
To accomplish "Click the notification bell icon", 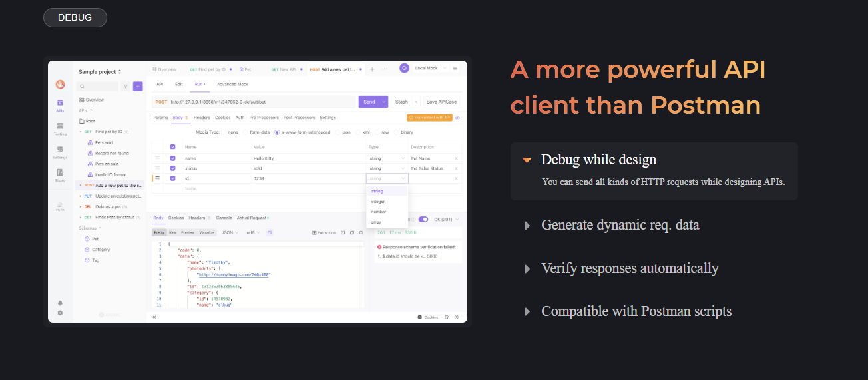I will click(60, 303).
